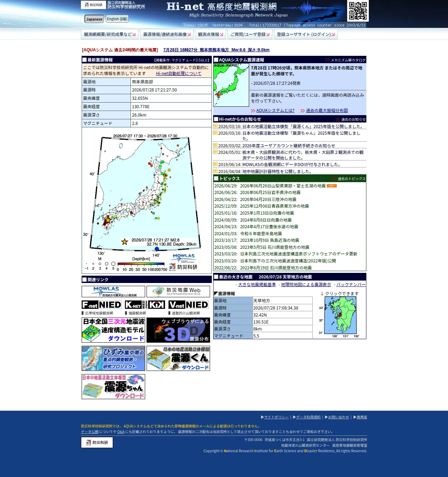This screenshot has height=477, width=448.
Task: Open the 観測網概要/研究成果など menu
Action: pyautogui.click(x=110, y=34)
